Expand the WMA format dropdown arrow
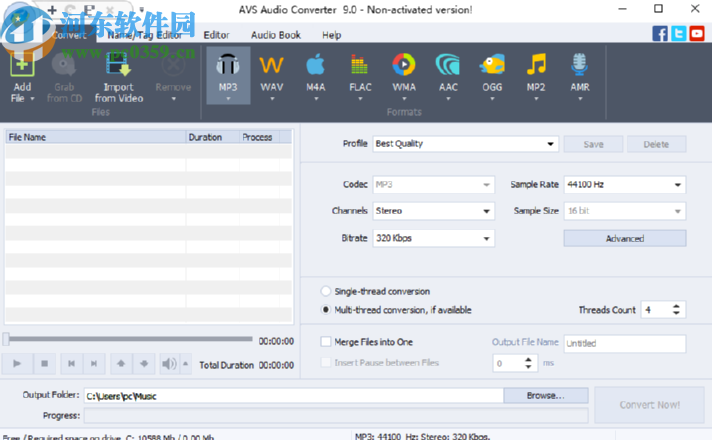This screenshot has width=712, height=440. coord(404,99)
